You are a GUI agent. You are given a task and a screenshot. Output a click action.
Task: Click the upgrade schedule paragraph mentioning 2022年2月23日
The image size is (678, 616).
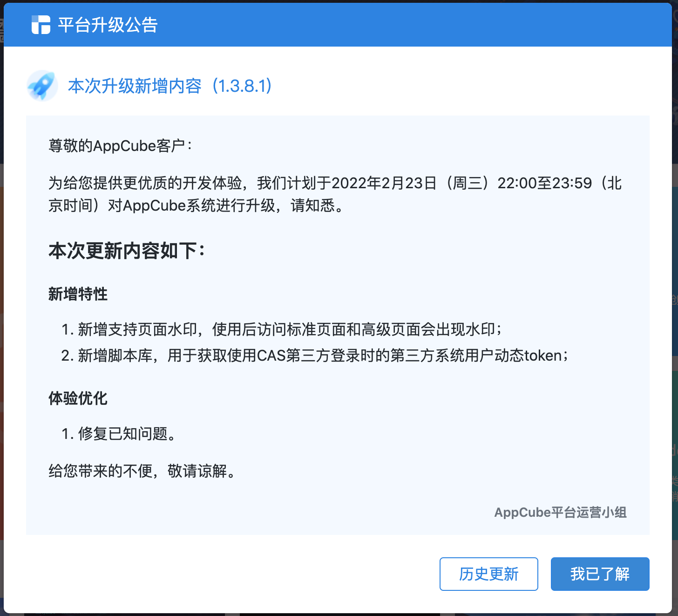(335, 194)
